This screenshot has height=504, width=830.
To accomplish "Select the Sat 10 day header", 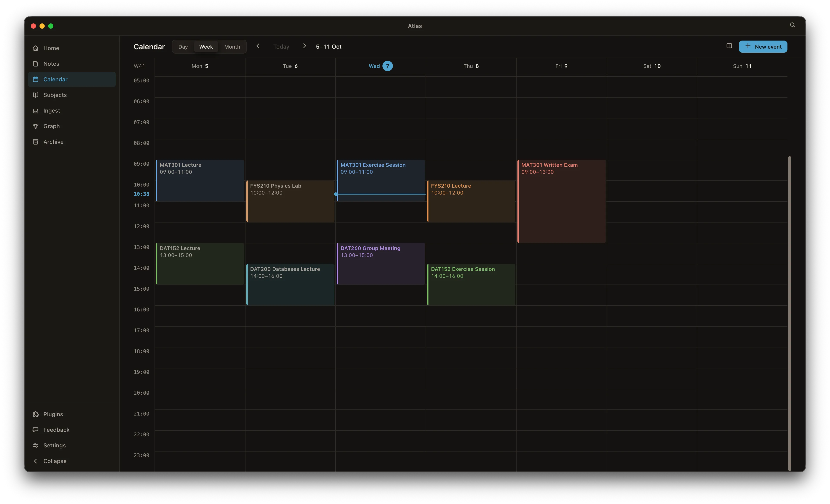I will pos(652,66).
